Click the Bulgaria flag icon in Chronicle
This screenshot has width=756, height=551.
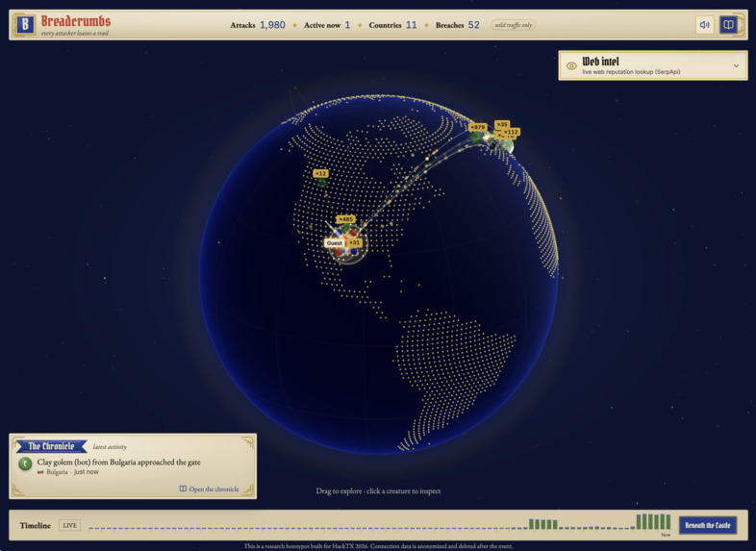pyautogui.click(x=40, y=472)
